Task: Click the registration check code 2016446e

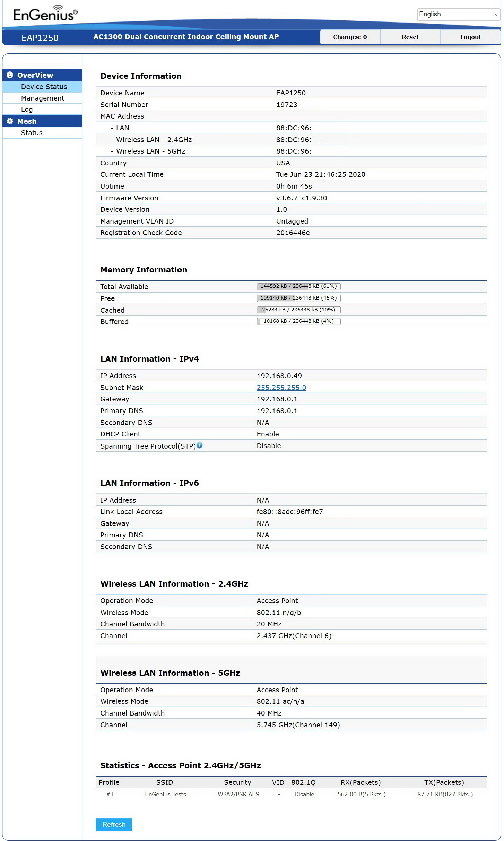Action: pyautogui.click(x=293, y=233)
